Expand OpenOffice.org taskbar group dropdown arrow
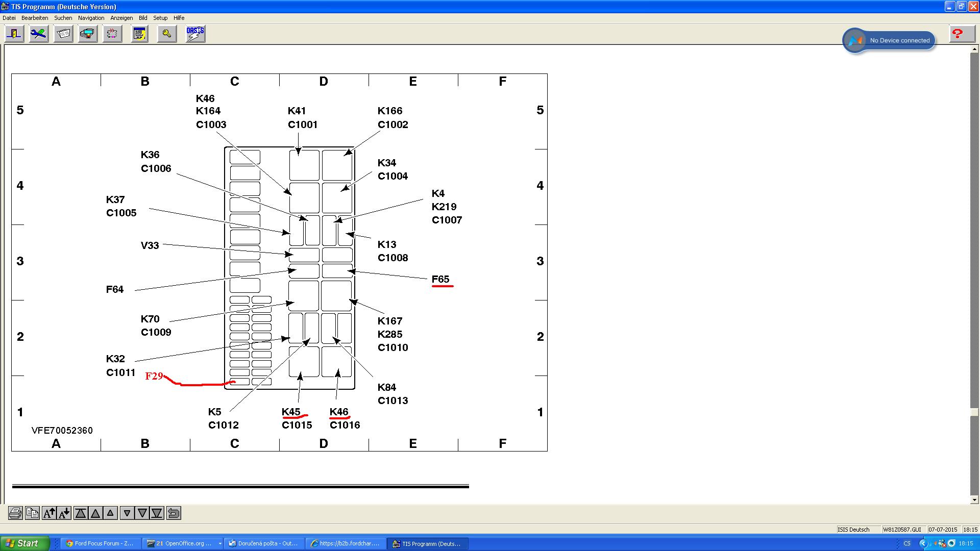Viewport: 980px width, 551px height. pos(220,543)
